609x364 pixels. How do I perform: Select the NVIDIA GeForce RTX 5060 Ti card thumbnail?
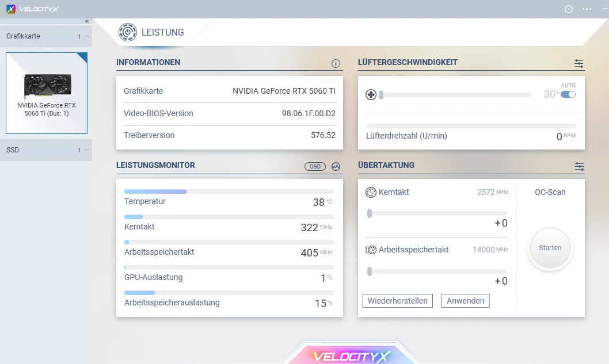47,93
